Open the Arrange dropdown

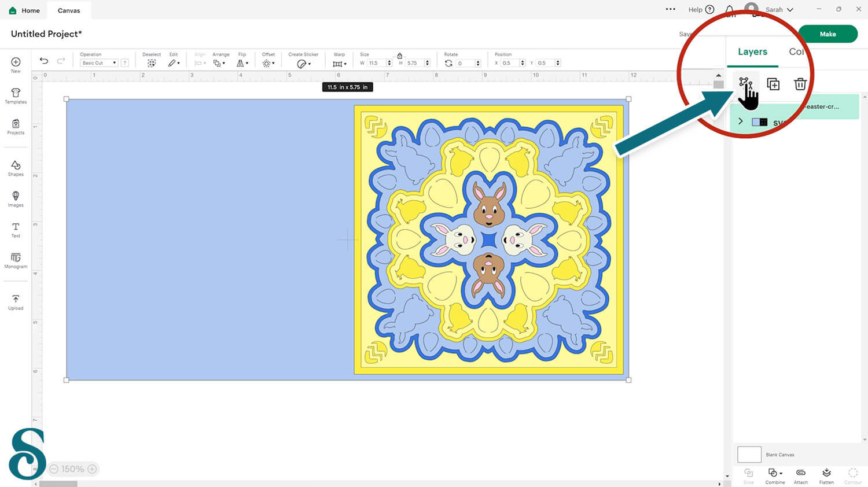pos(219,63)
